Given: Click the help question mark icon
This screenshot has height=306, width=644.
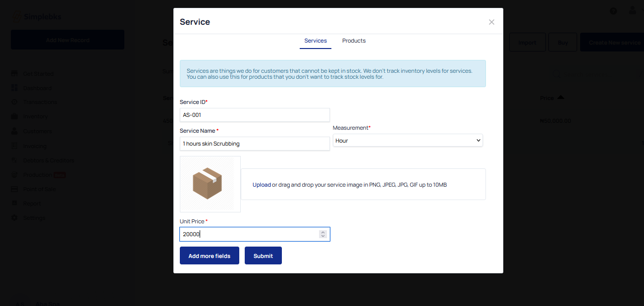Looking at the screenshot, I should pyautogui.click(x=613, y=11).
